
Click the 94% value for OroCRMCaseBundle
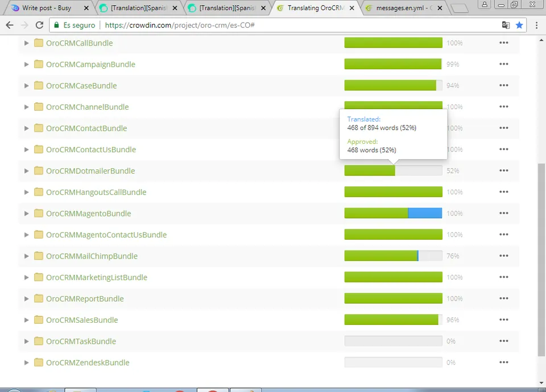(453, 86)
